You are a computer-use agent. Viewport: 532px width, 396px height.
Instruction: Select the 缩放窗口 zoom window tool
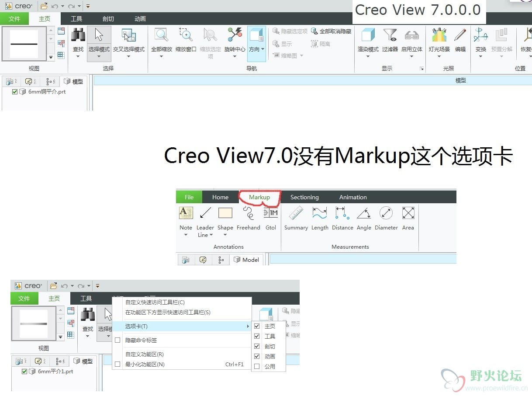(x=186, y=35)
